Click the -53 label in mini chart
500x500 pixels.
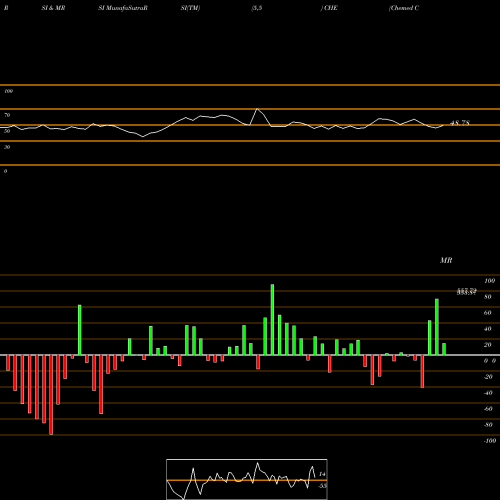tap(322, 486)
